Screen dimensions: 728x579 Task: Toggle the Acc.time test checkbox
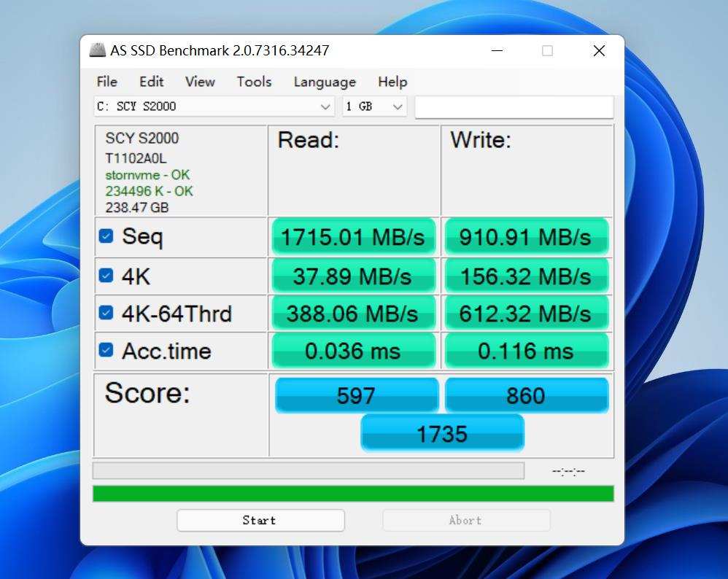pyautogui.click(x=107, y=350)
